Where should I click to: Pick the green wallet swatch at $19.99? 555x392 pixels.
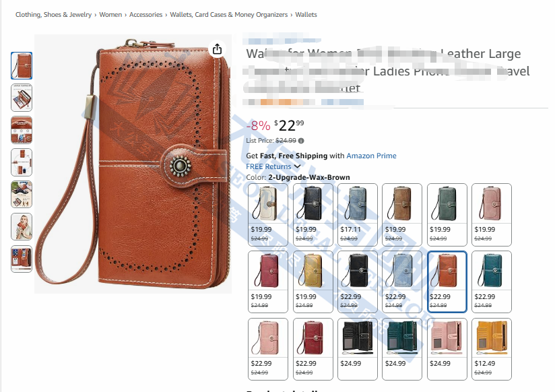click(x=447, y=215)
